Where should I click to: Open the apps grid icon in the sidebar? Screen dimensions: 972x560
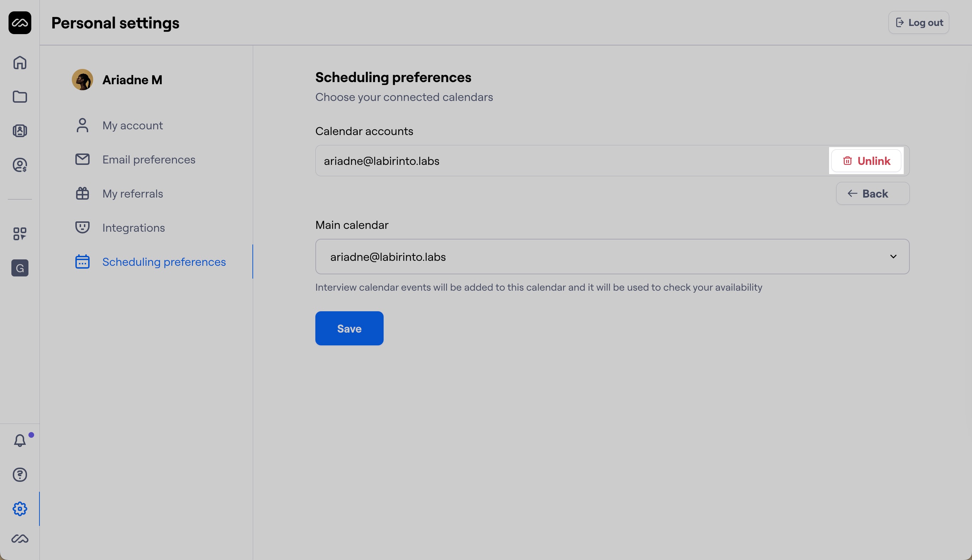click(x=20, y=233)
